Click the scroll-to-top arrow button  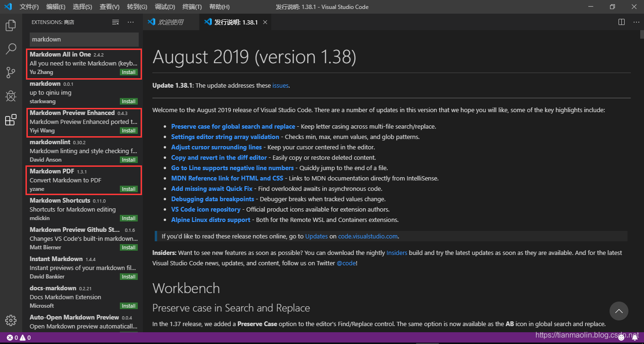pos(619,311)
